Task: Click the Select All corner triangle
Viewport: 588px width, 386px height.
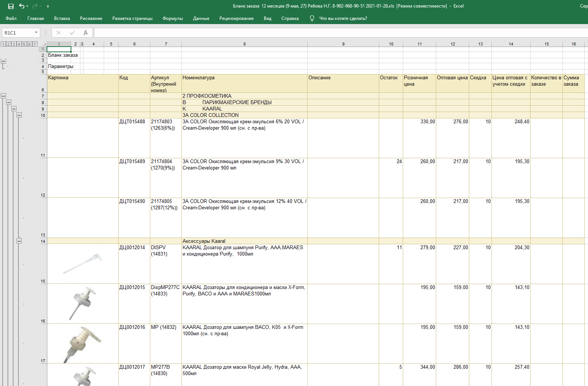Action: 44,44
